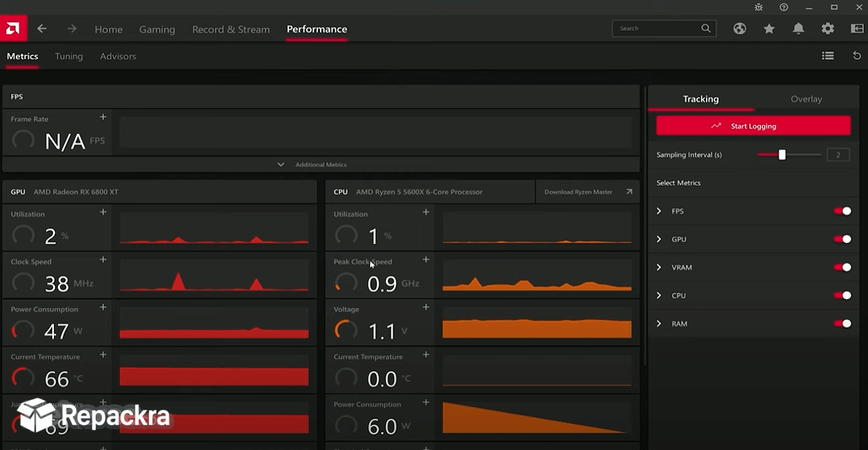Click the search magnifier icon
The height and width of the screenshot is (450, 868).
pyautogui.click(x=706, y=28)
